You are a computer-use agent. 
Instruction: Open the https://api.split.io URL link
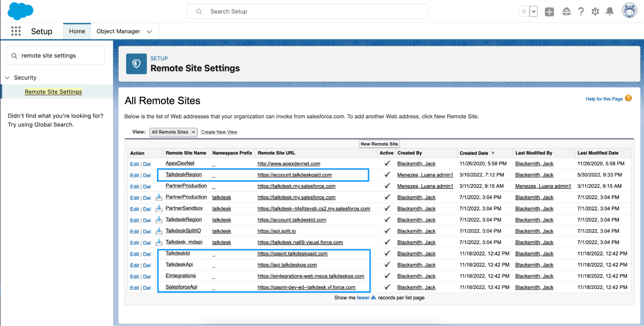pyautogui.click(x=276, y=231)
